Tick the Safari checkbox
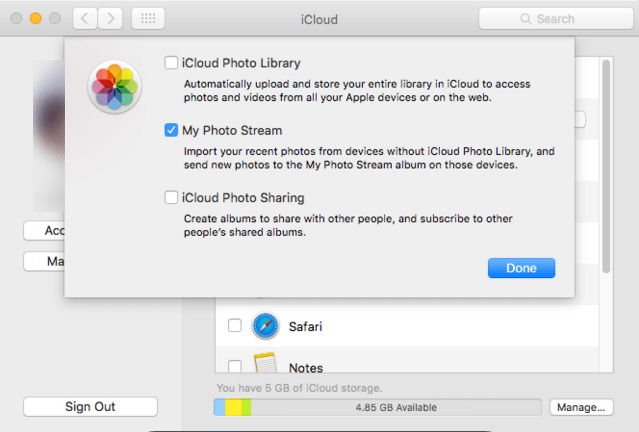Viewport: 639px width, 432px height. (235, 326)
